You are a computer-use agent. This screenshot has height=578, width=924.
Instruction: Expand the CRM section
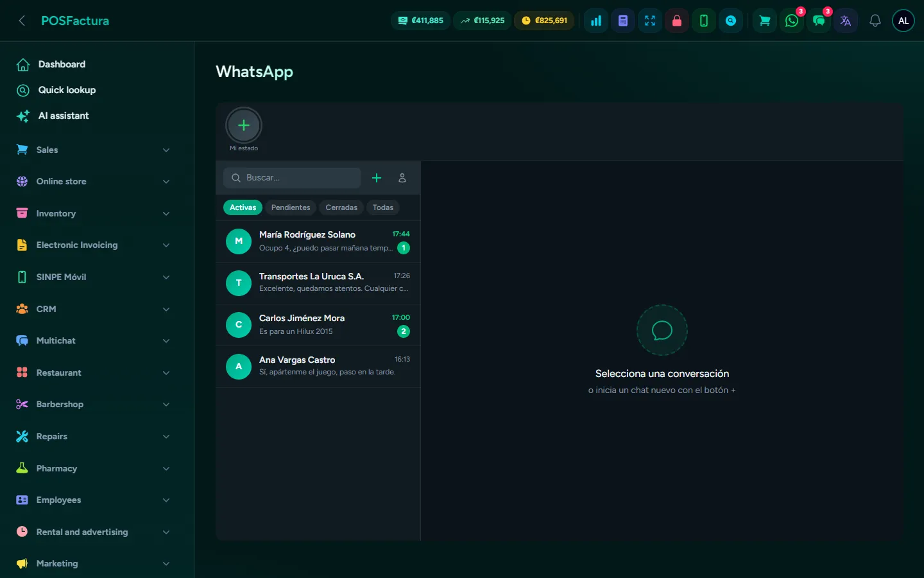pos(94,309)
